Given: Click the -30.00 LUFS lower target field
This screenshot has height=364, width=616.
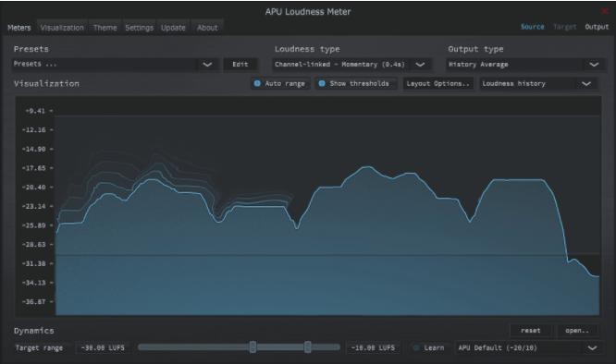Looking at the screenshot, I should 103,348.
